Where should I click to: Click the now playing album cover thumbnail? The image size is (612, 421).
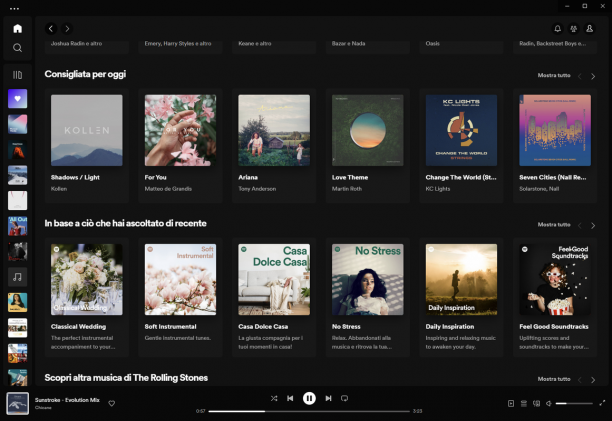tap(18, 403)
